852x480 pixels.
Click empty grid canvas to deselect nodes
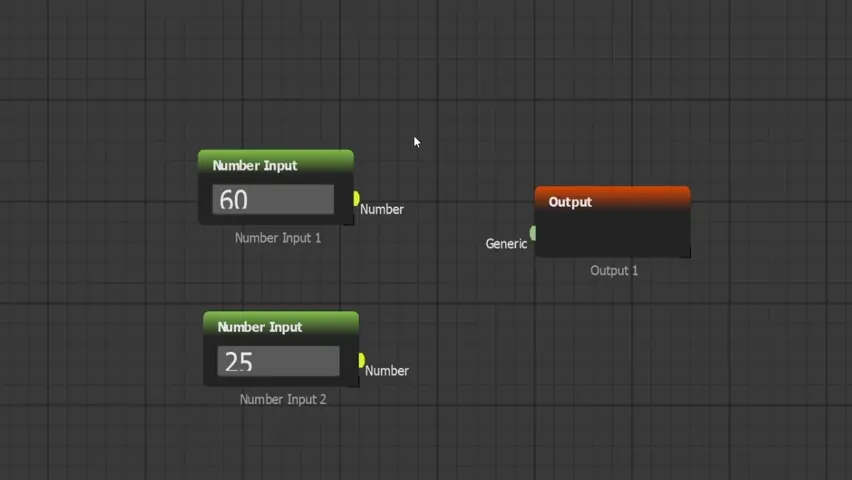pyautogui.click(x=700, y=400)
